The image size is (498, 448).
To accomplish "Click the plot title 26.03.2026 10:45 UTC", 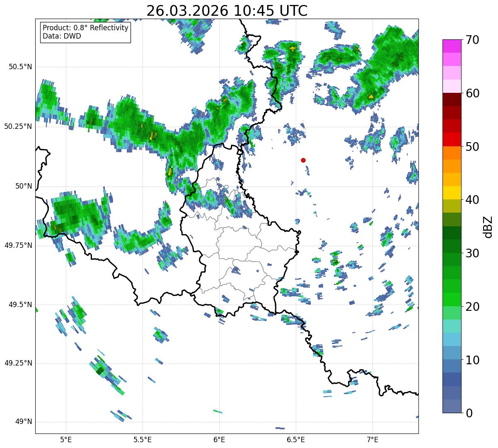I will pos(227,11).
